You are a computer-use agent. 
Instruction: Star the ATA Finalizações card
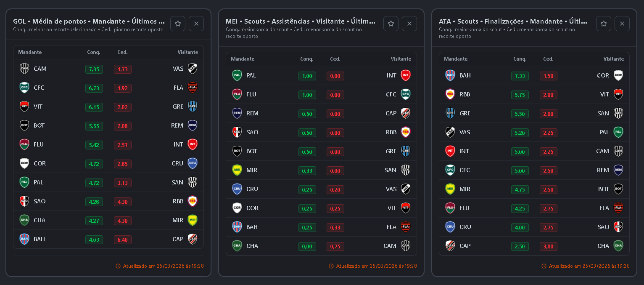[x=604, y=24]
